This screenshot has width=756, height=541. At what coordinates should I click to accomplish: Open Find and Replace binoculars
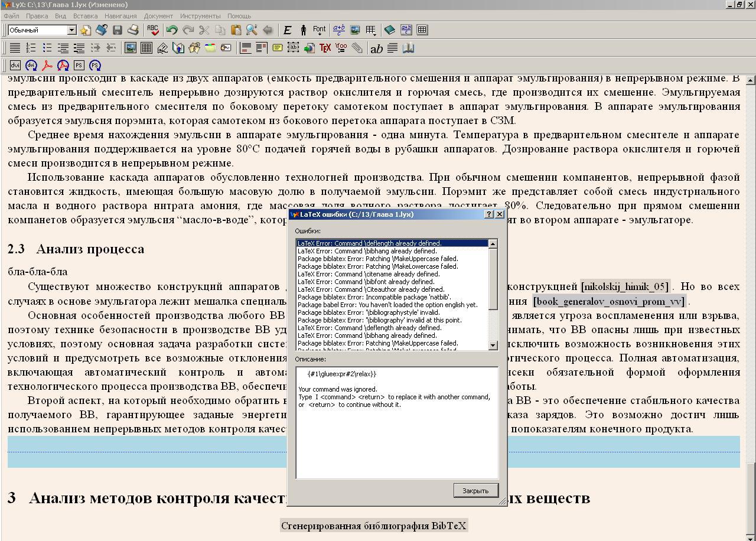(x=252, y=30)
